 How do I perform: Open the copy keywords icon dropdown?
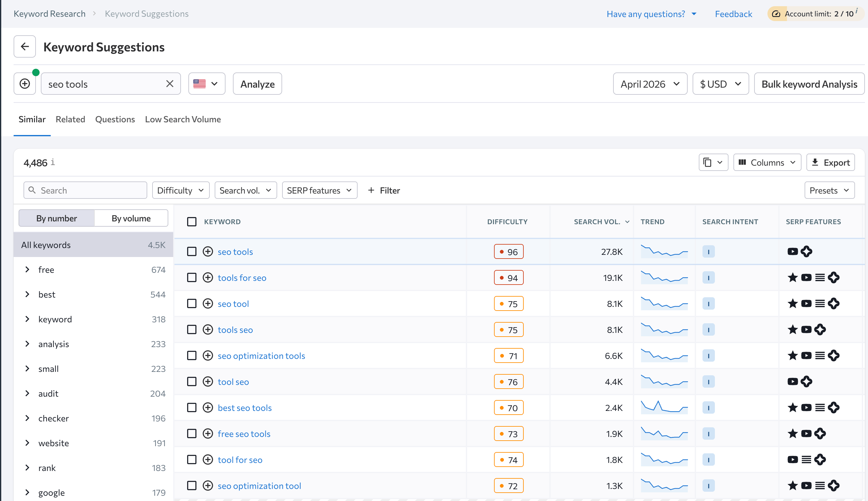pos(713,163)
